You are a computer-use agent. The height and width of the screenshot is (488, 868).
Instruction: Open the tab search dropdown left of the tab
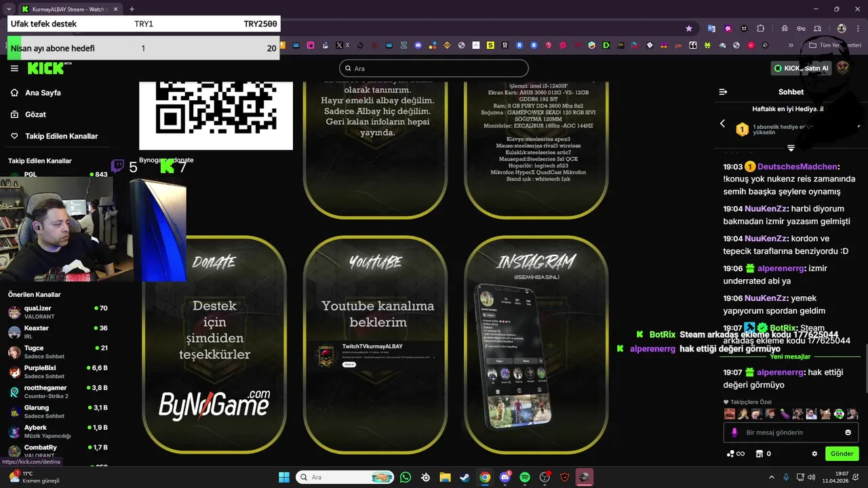9,9
